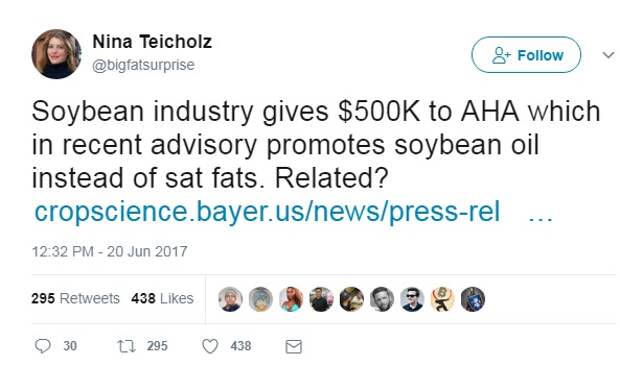This screenshot has height=366, width=620.
Task: Like the tweet with the heart icon
Action: [210, 346]
